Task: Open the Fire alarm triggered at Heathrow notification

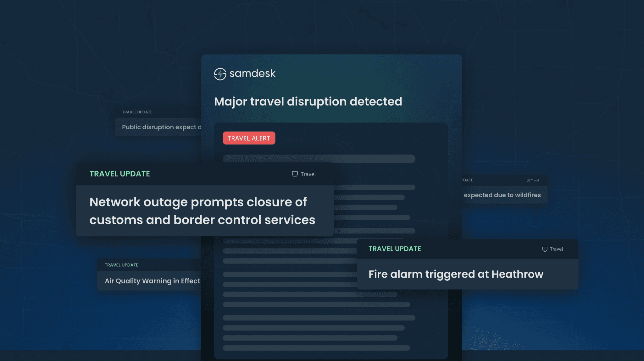Action: 456,274
